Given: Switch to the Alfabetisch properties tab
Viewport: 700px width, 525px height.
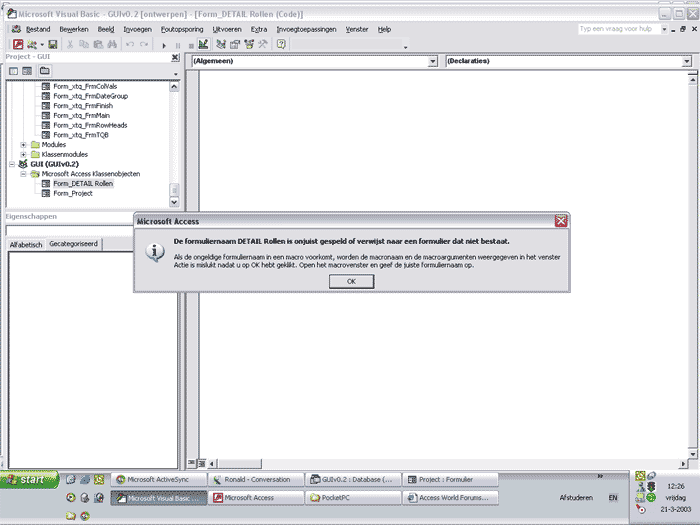Looking at the screenshot, I should tap(26, 245).
